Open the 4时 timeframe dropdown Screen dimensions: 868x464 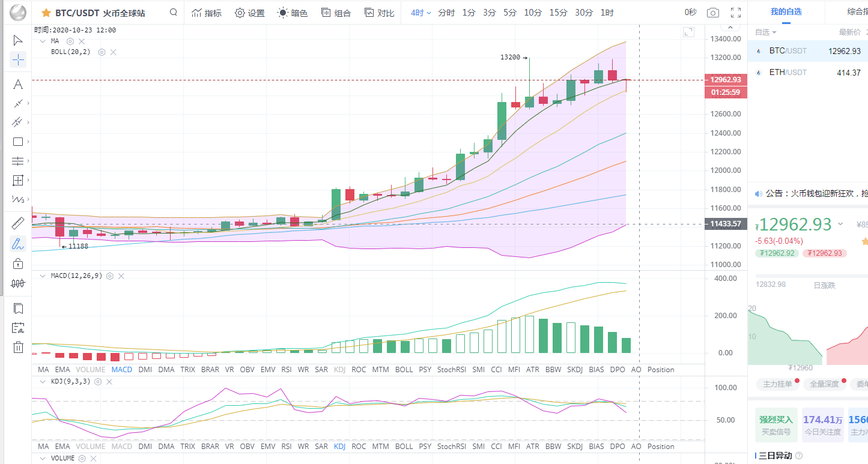(x=421, y=13)
